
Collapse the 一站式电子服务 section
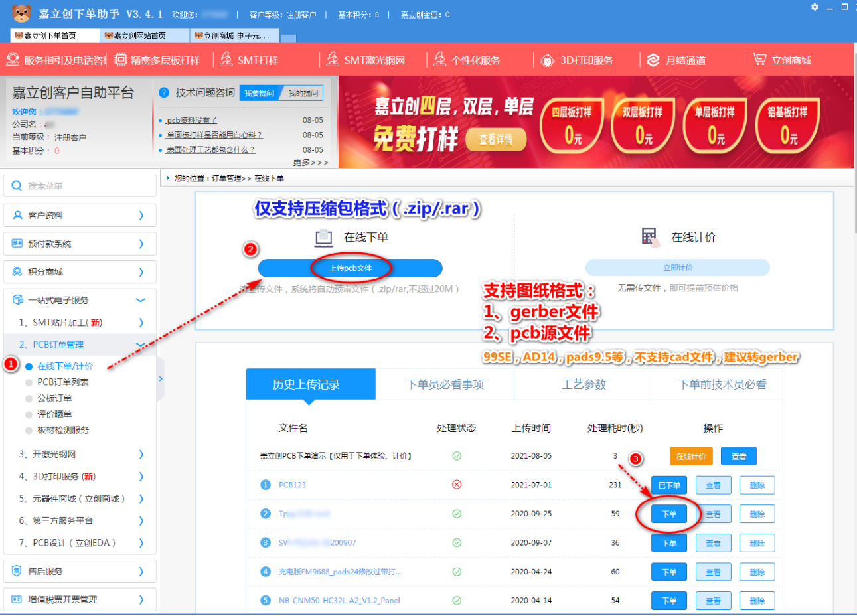click(x=140, y=300)
